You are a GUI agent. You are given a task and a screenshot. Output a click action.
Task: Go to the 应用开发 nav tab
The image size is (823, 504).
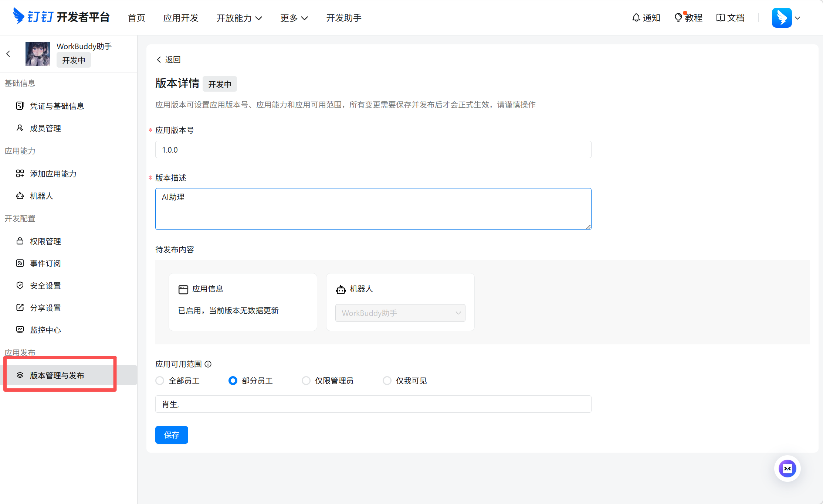point(181,18)
